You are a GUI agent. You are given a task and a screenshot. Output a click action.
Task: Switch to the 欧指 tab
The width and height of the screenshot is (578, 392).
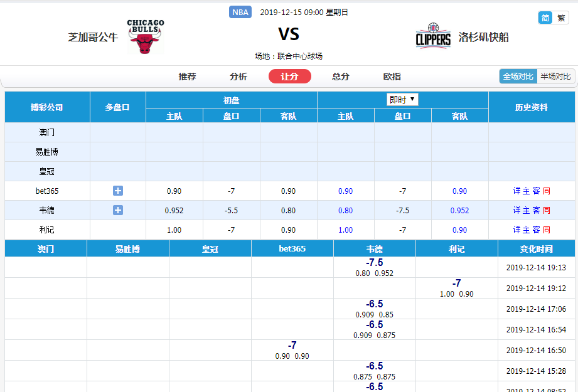(x=392, y=77)
